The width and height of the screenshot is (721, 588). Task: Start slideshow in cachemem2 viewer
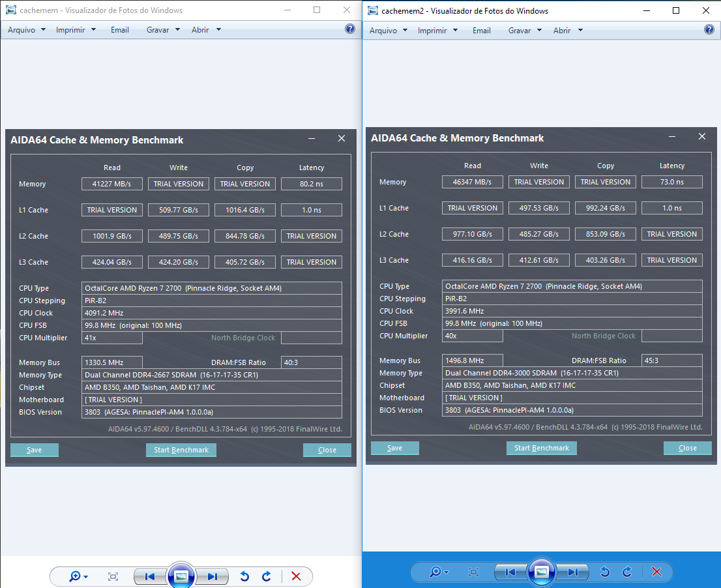pos(542,572)
